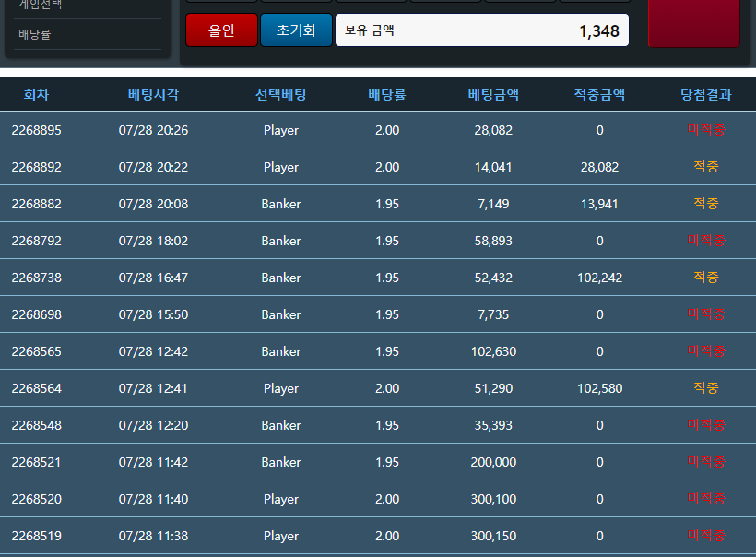
Task: Click bet amount 52,432
Action: pos(493,278)
